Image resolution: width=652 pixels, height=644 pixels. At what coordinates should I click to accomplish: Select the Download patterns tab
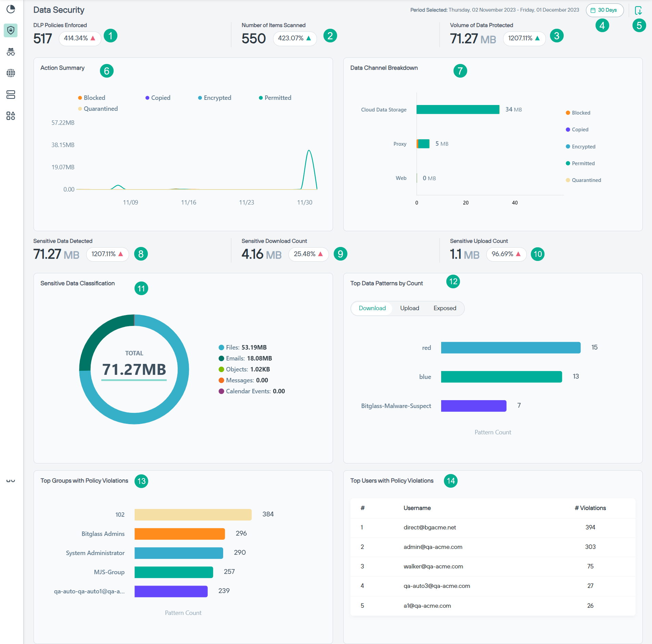(372, 308)
